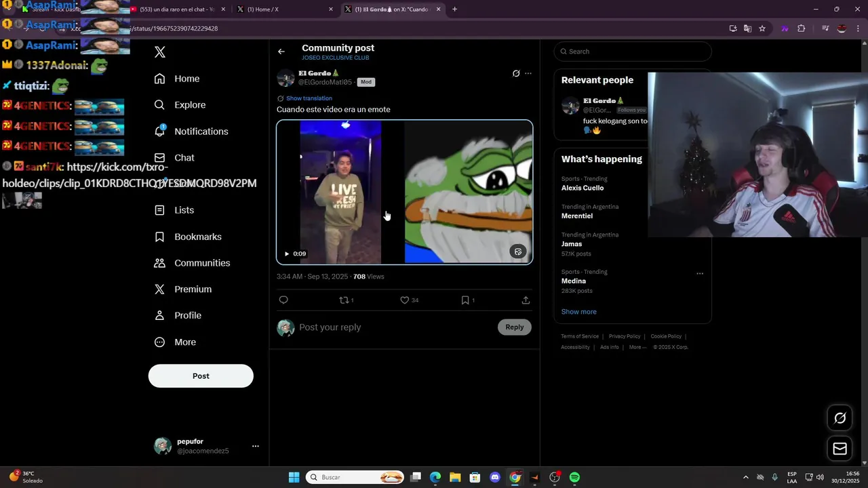The image size is (868, 488).
Task: Open El Gordo in Relevant people
Action: pos(604,101)
